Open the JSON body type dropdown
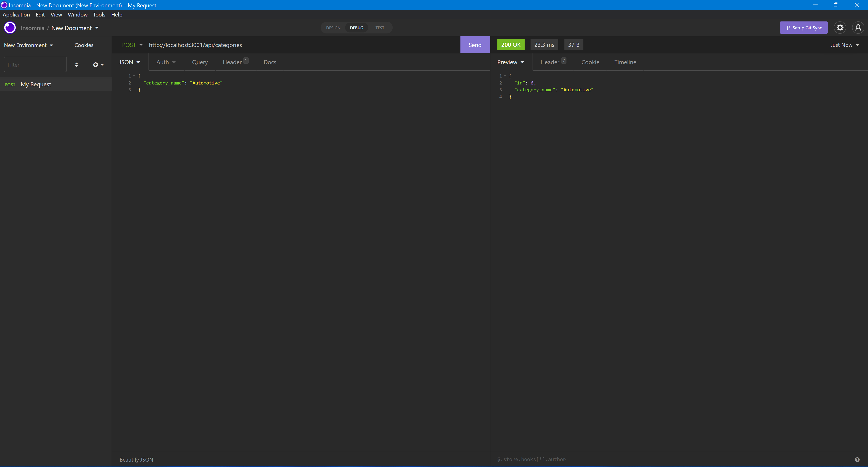This screenshot has height=467, width=868. click(x=129, y=62)
